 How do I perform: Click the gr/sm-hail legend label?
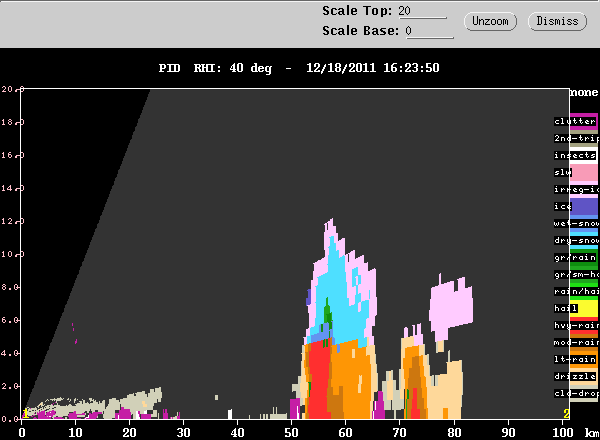[576, 274]
